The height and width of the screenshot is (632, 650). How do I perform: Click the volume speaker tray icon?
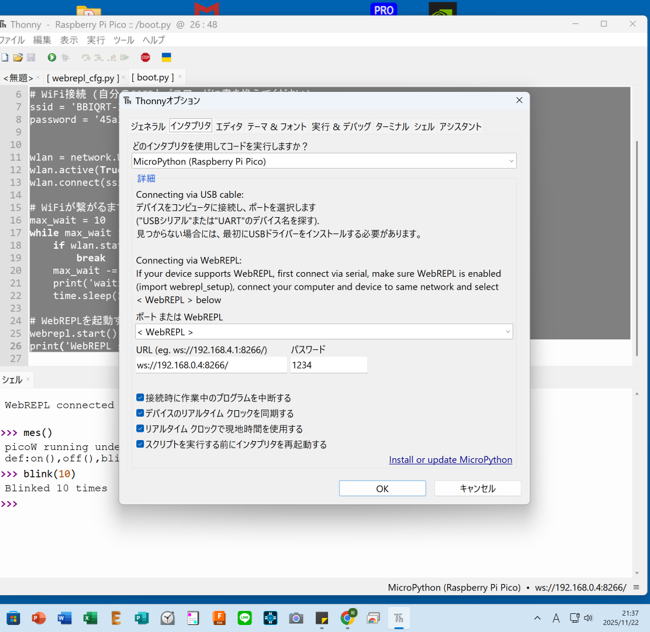pos(588,618)
